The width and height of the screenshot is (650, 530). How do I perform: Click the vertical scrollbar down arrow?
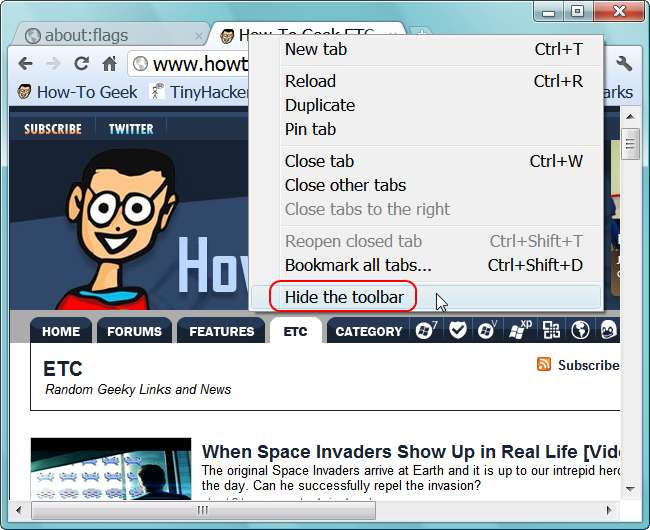(x=630, y=489)
